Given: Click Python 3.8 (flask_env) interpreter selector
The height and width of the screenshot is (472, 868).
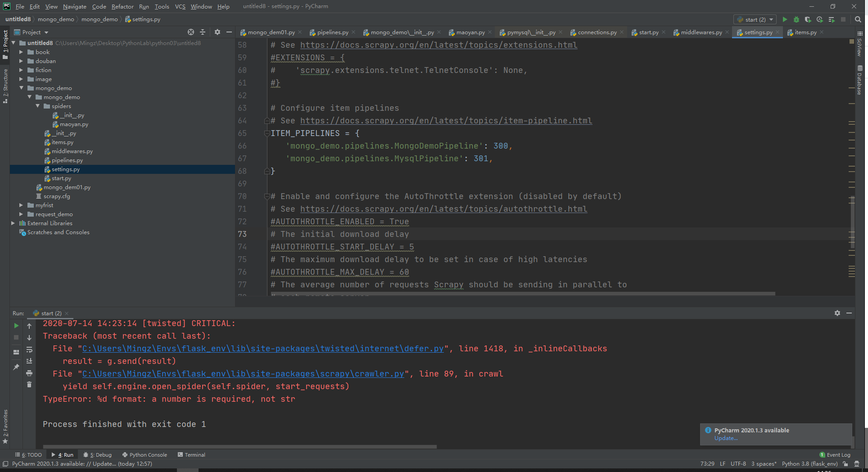Looking at the screenshot, I should 809,464.
